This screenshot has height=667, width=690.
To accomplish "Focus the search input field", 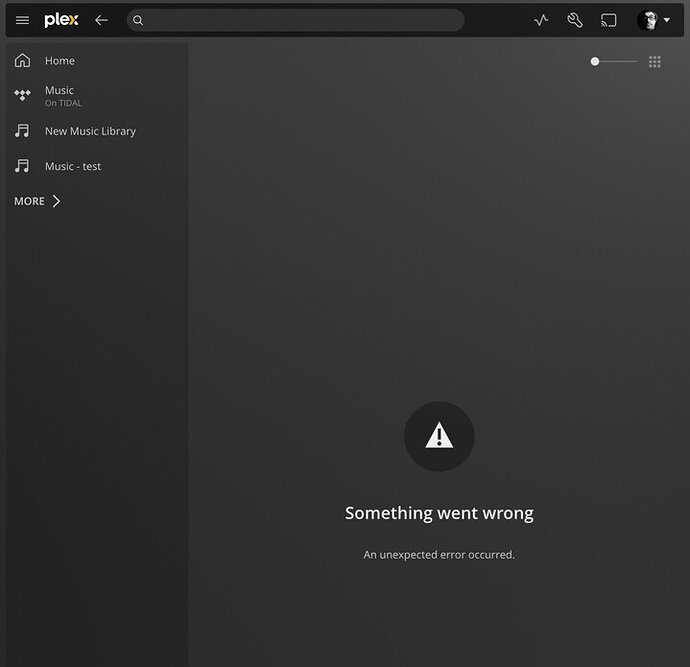I will point(295,20).
